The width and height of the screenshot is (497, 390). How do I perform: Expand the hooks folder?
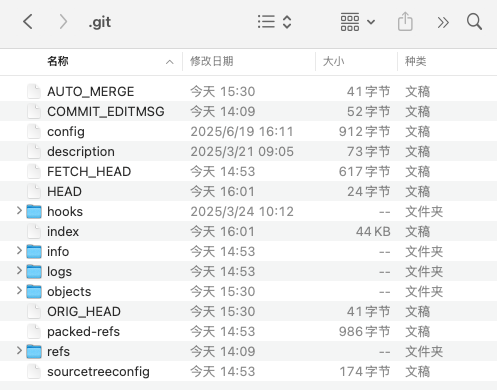coord(19,211)
